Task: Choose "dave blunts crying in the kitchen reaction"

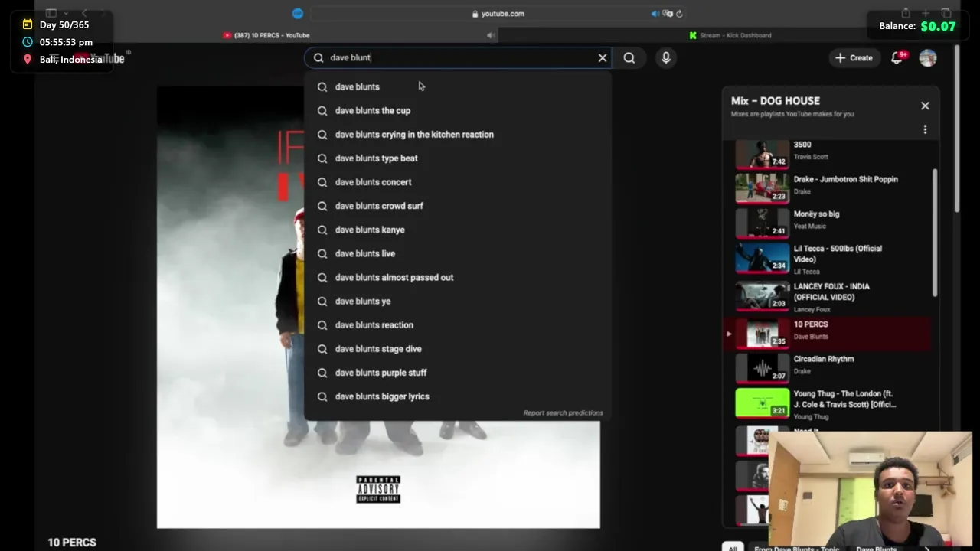Action: (x=458, y=134)
